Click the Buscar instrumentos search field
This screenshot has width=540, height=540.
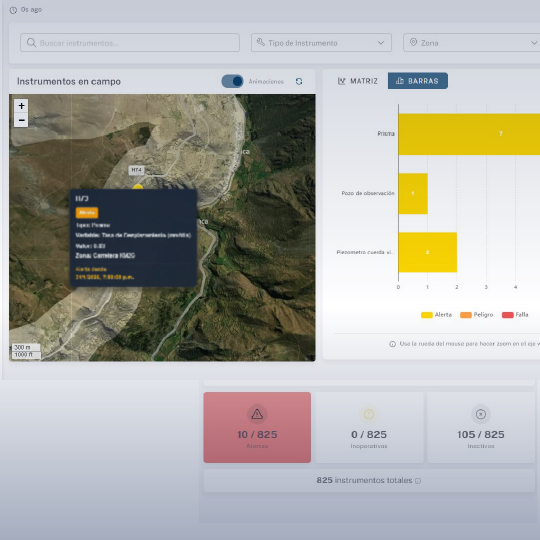click(130, 43)
